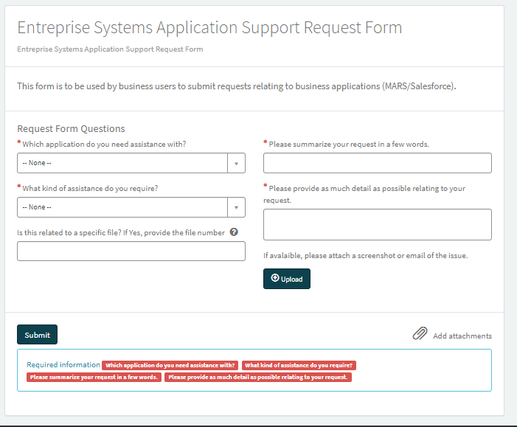Click the help question mark icon
The width and height of the screenshot is (517, 427).
pyautogui.click(x=234, y=232)
